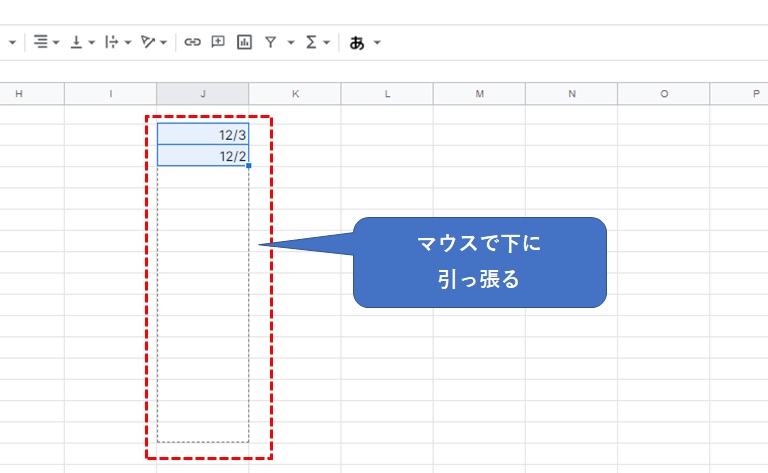Screen dimensions: 768x473
Task: Expand text rotation dropdown arrow
Action: [x=164, y=43]
